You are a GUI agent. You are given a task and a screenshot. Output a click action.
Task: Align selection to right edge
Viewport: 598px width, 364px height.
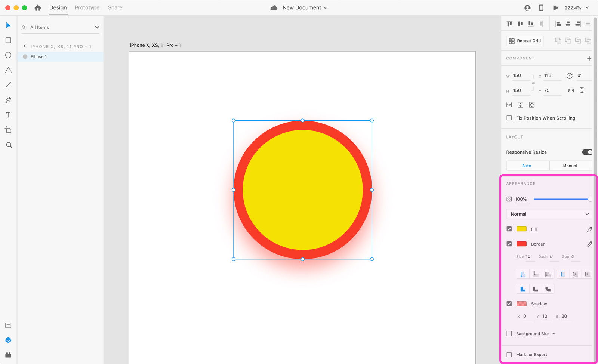(x=578, y=24)
